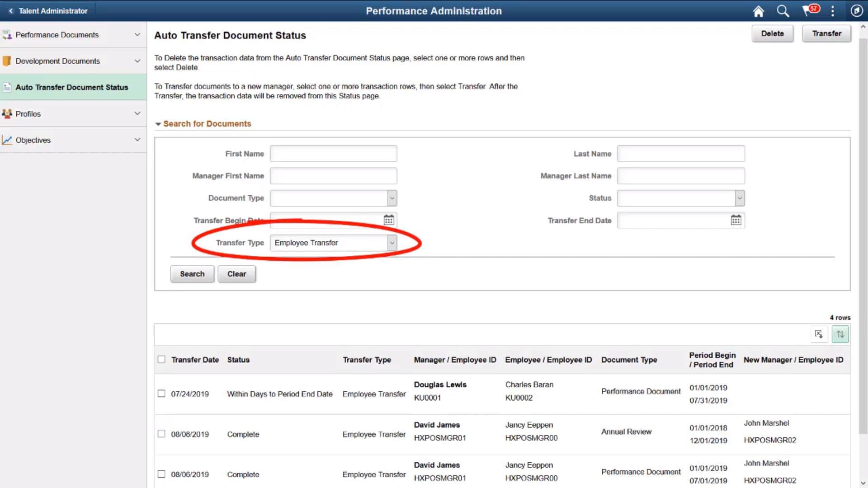868x488 pixels.
Task: Open the Profiles section in sidebar
Action: point(28,114)
